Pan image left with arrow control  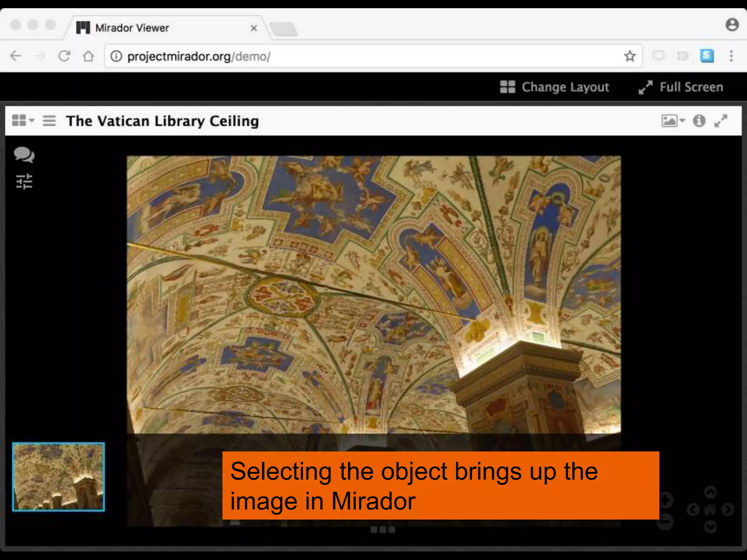pyautogui.click(x=693, y=509)
